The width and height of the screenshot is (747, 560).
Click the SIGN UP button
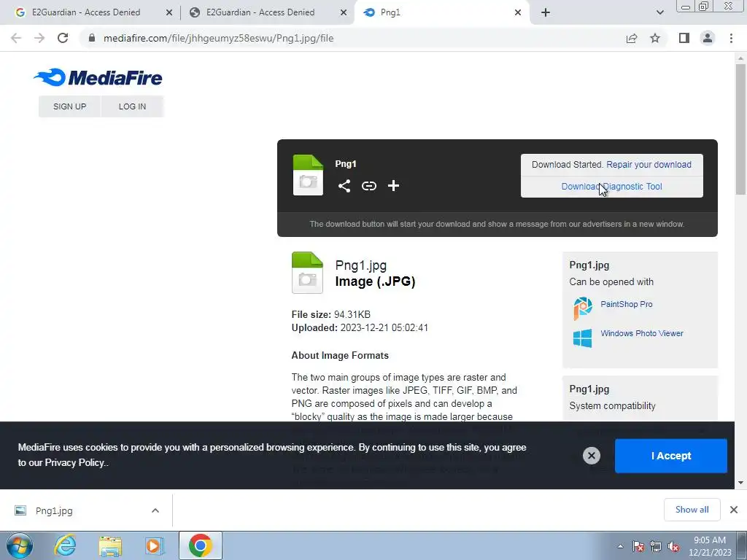[x=69, y=106]
